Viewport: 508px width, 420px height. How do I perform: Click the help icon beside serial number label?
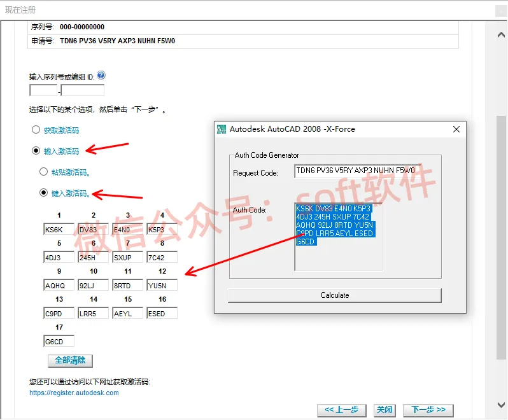(101, 75)
